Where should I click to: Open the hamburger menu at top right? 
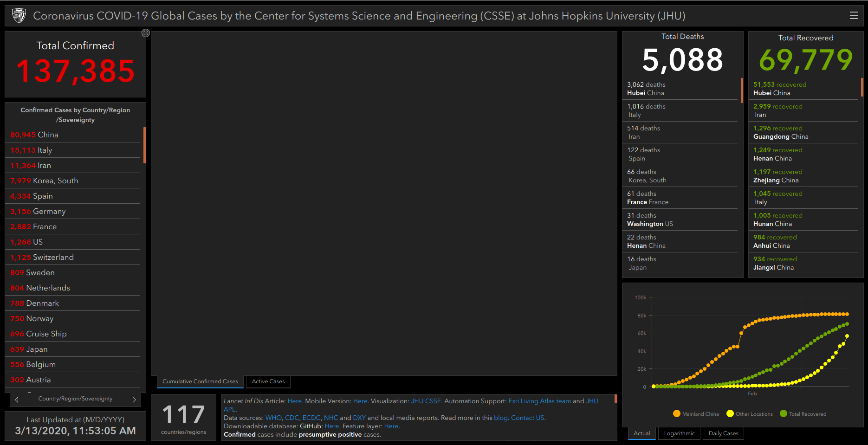(854, 15)
